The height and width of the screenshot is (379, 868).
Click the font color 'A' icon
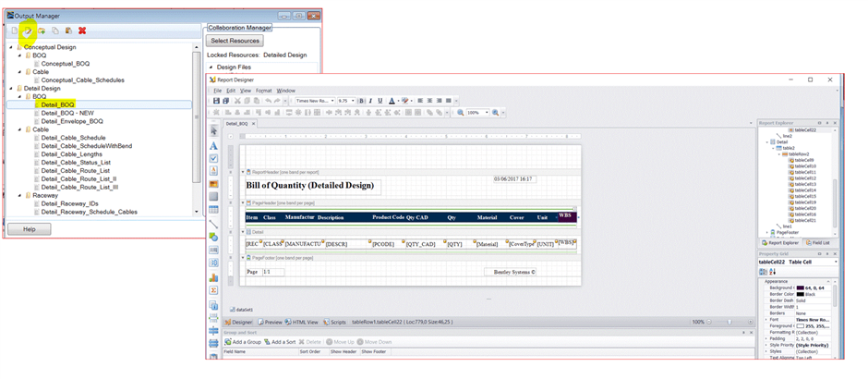coord(392,101)
